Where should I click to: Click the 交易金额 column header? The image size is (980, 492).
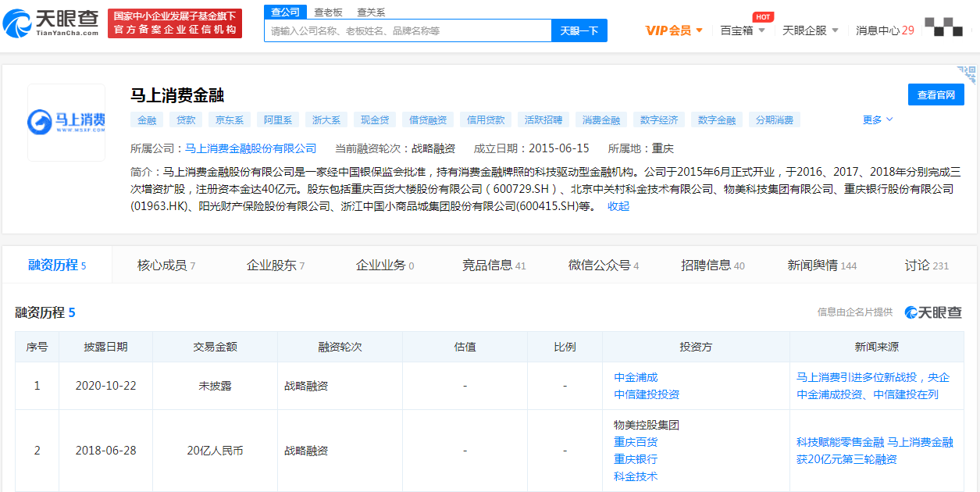click(x=216, y=347)
